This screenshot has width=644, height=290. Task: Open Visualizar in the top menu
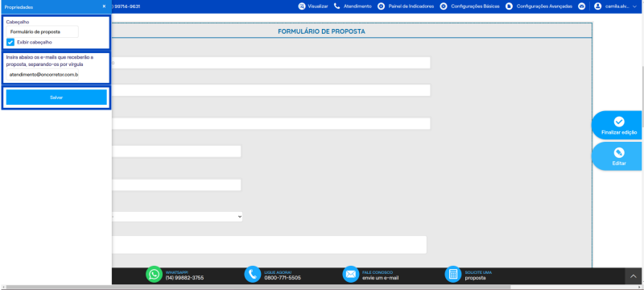[313, 6]
